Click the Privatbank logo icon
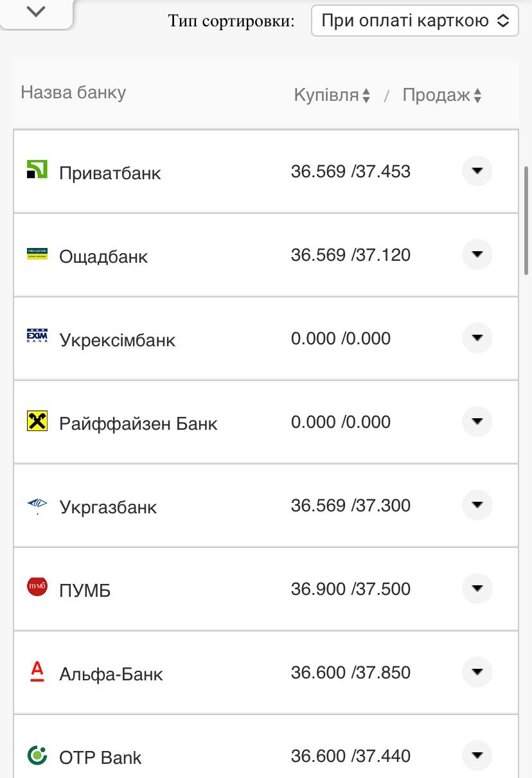Image resolution: width=532 pixels, height=778 pixels. pyautogui.click(x=37, y=170)
